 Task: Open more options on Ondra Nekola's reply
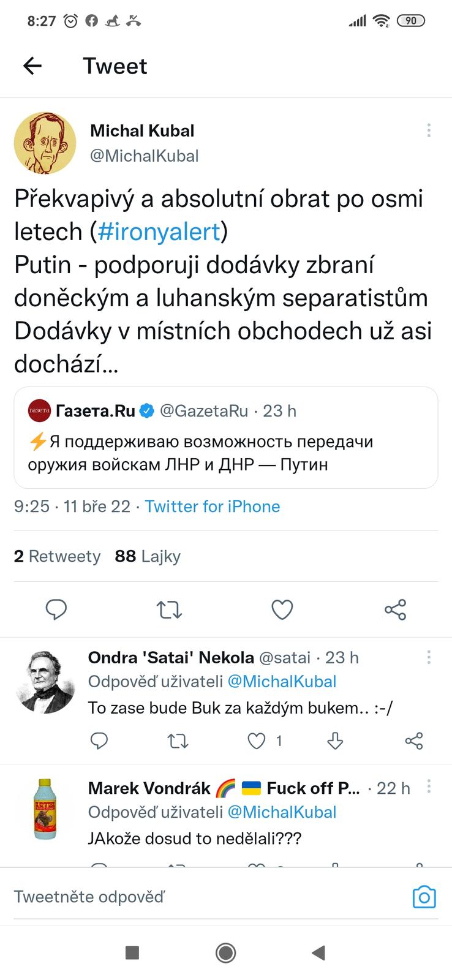tap(429, 657)
